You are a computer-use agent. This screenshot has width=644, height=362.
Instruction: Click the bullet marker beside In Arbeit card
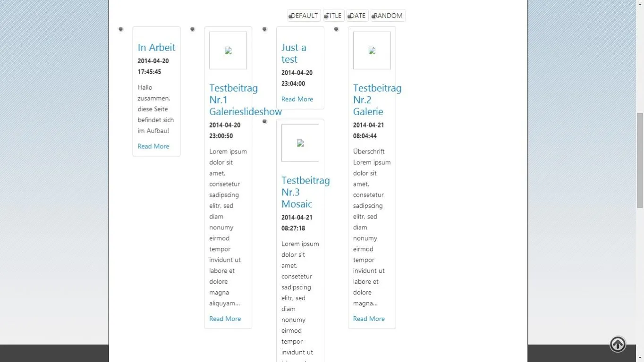coord(121,29)
